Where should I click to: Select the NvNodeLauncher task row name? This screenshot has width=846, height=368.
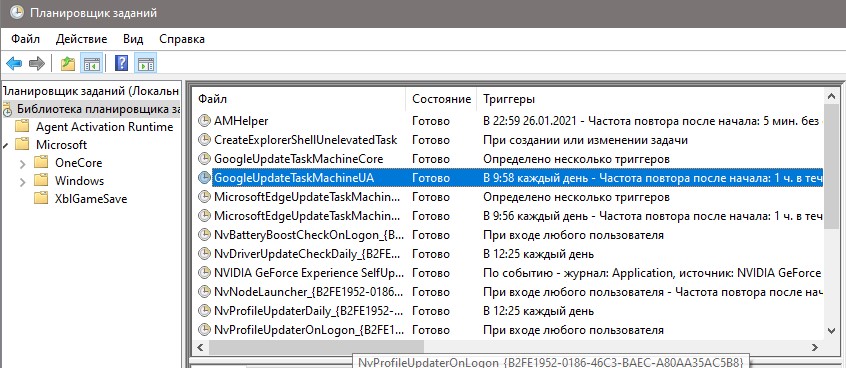point(308,292)
